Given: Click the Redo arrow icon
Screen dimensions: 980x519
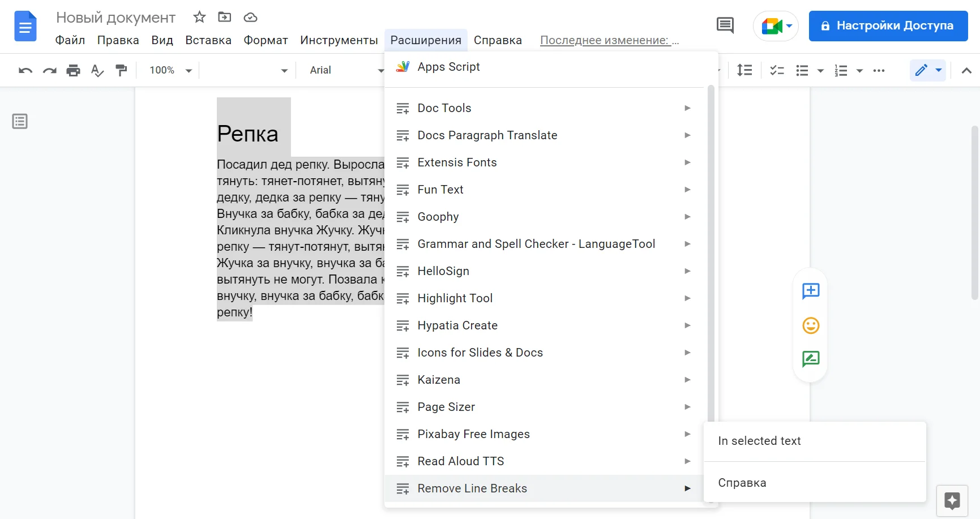Looking at the screenshot, I should click(x=50, y=70).
